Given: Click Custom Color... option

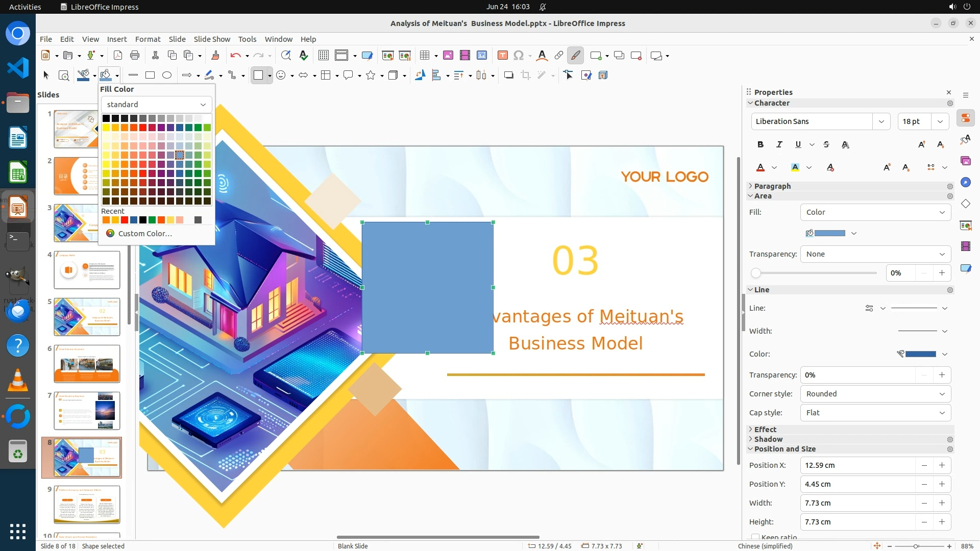Looking at the screenshot, I should (x=145, y=234).
